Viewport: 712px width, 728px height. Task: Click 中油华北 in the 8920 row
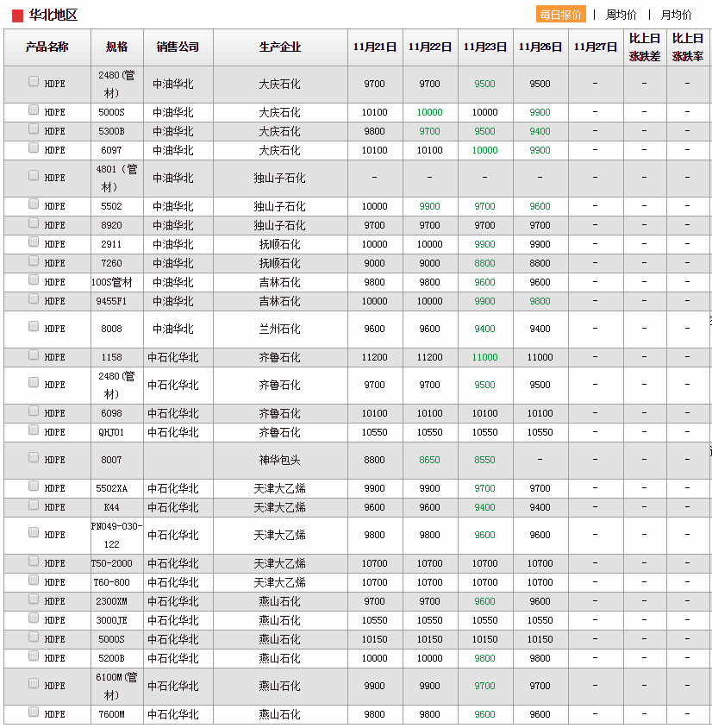173,225
